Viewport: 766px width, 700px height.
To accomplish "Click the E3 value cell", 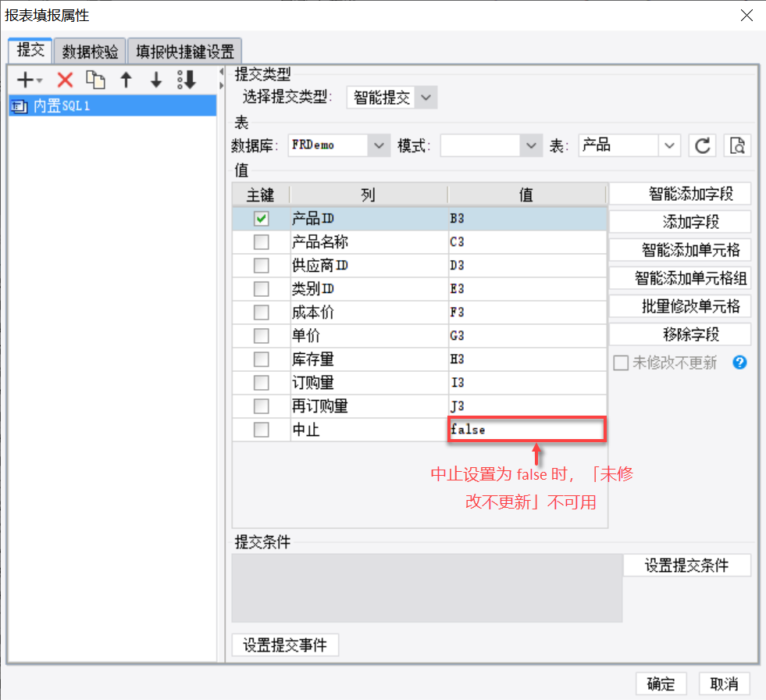I will point(528,289).
